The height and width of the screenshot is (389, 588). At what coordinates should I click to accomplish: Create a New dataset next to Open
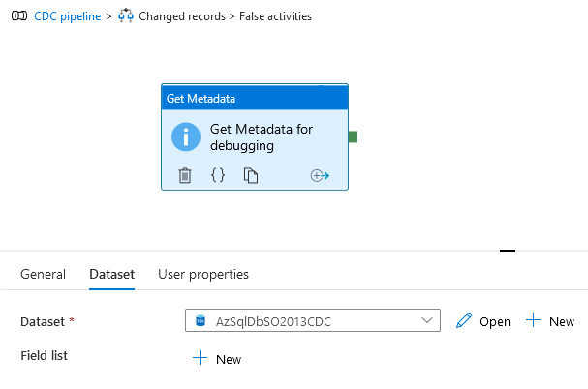(x=550, y=321)
